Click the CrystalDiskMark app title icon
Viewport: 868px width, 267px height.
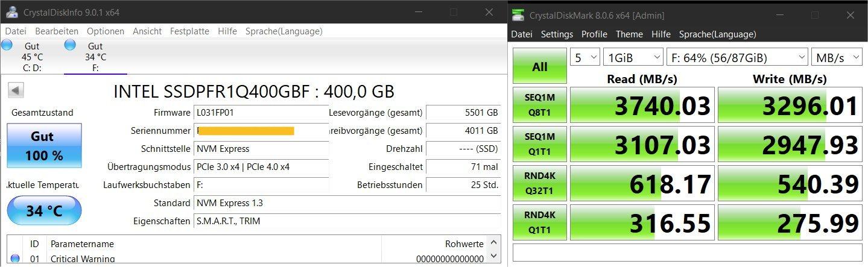pos(519,14)
